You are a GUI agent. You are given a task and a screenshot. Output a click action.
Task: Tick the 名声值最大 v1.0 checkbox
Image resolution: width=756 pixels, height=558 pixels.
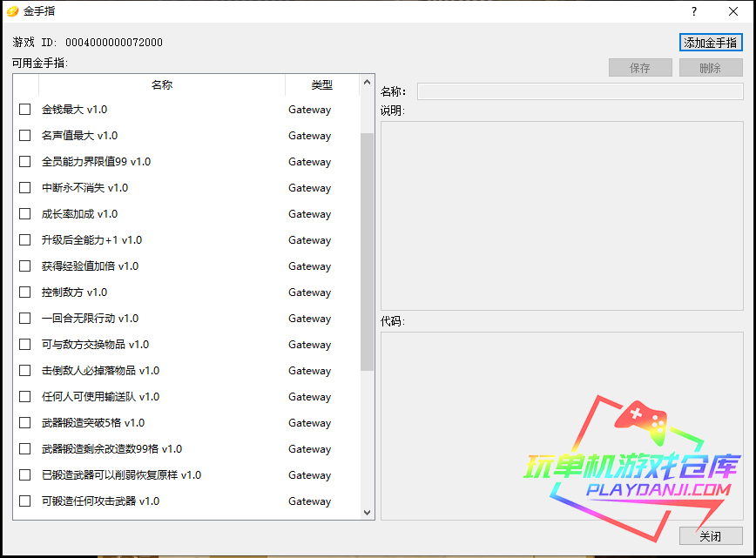pyautogui.click(x=25, y=136)
